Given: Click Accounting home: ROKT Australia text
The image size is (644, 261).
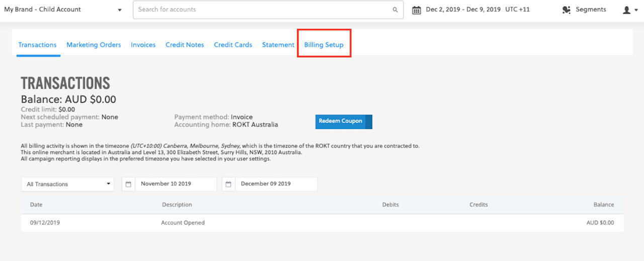Looking at the screenshot, I should [226, 124].
